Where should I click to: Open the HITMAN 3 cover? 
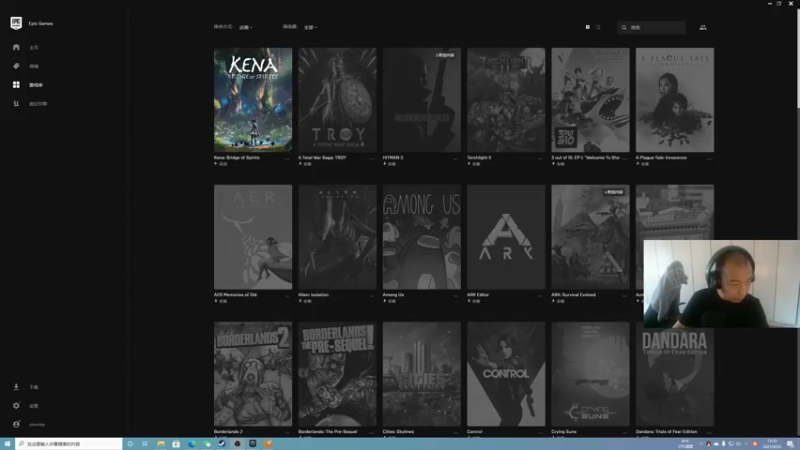422,100
